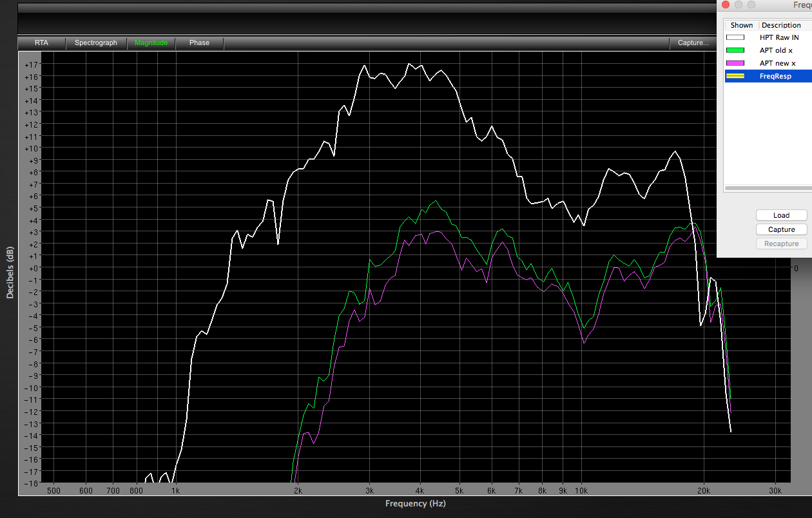Click the +17 dB axis value
This screenshot has width=812, height=518.
(32, 64)
